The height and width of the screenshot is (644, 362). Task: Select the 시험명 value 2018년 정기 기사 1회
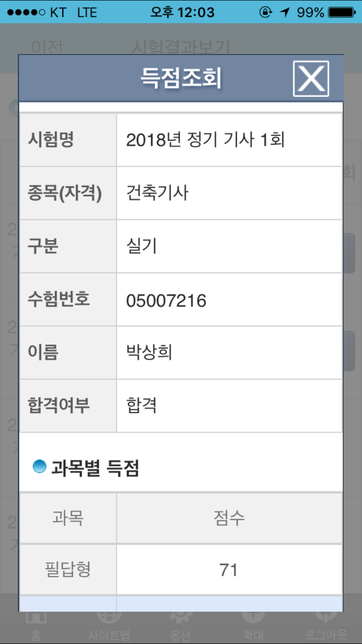coord(205,140)
